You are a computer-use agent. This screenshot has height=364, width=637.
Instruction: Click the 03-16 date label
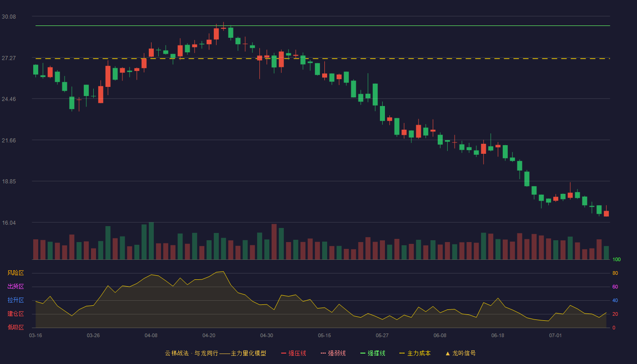click(35, 335)
